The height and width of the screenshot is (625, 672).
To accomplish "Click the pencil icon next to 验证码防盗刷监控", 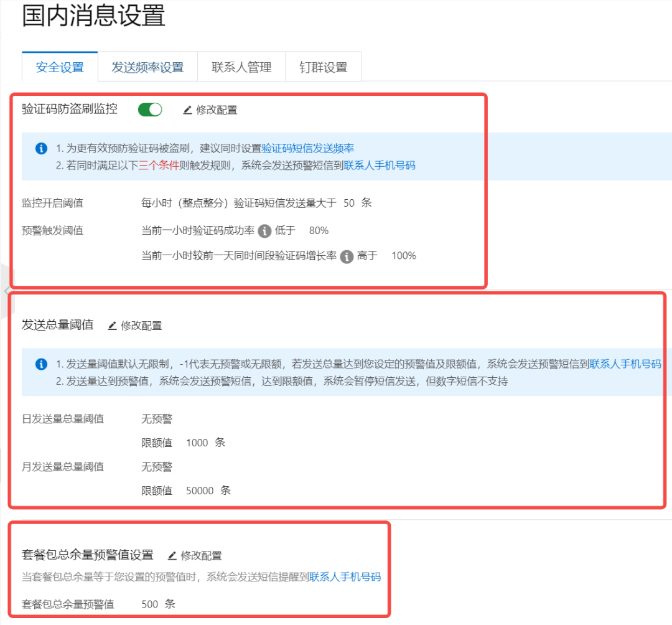I will pyautogui.click(x=187, y=110).
